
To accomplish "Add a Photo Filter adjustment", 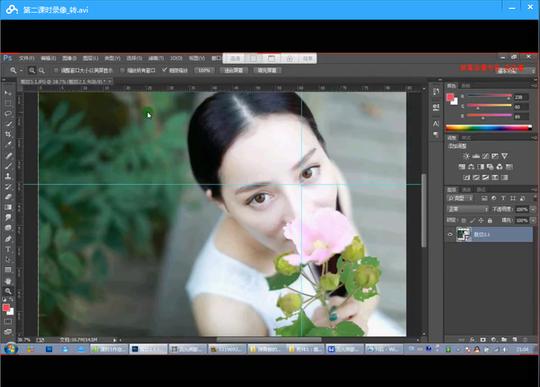I will click(490, 167).
